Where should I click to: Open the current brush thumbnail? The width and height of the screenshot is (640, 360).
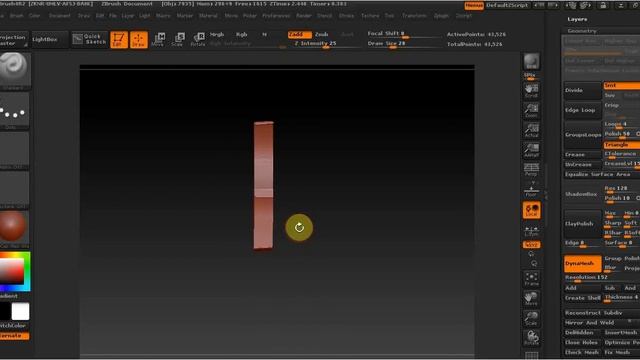pyautogui.click(x=13, y=70)
